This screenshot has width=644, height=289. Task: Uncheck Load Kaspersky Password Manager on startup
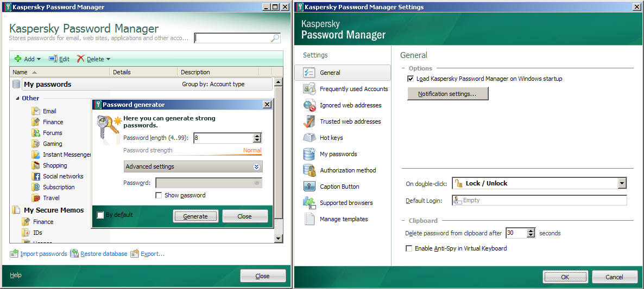point(411,79)
